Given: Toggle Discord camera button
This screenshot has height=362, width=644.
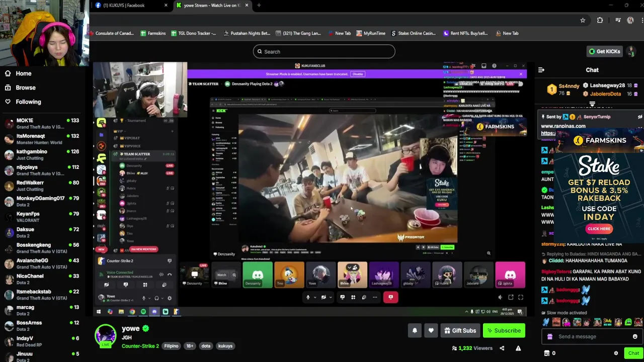Looking at the screenshot, I should (x=324, y=297).
